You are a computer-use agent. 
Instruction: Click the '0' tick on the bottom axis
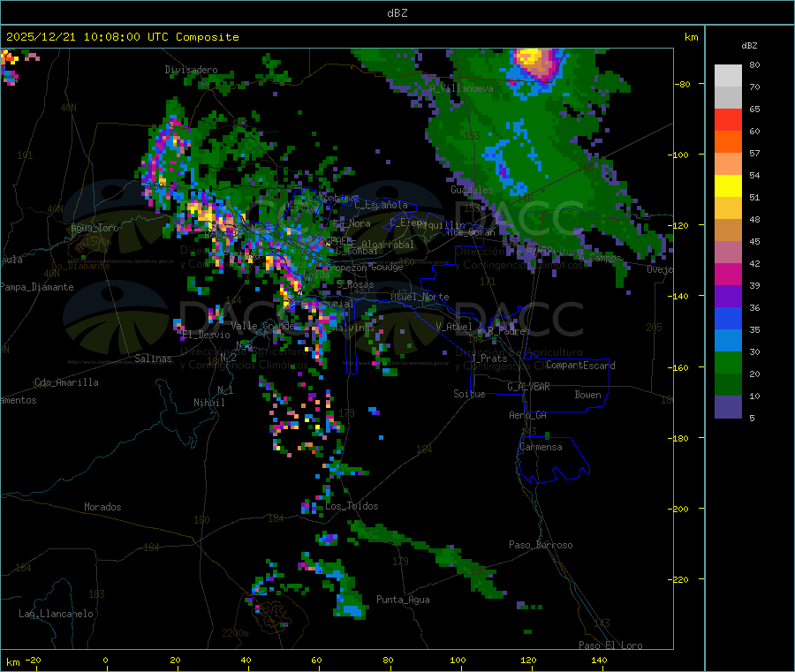[105, 661]
